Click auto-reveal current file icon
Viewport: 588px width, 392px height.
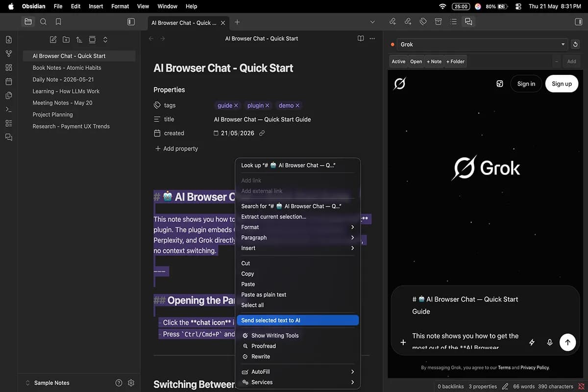(x=92, y=40)
